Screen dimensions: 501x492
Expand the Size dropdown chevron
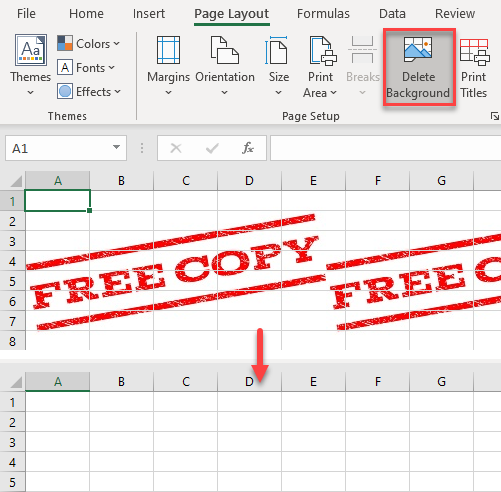point(278,92)
